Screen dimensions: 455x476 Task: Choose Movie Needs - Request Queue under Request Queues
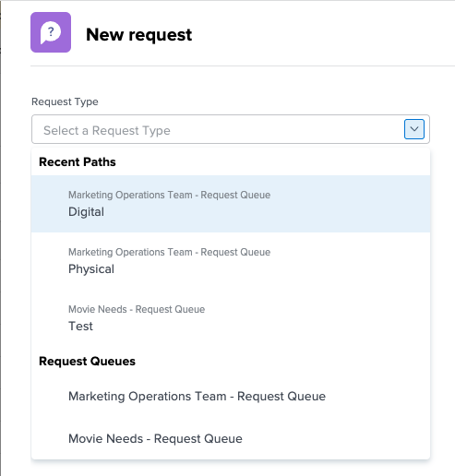(x=231, y=438)
